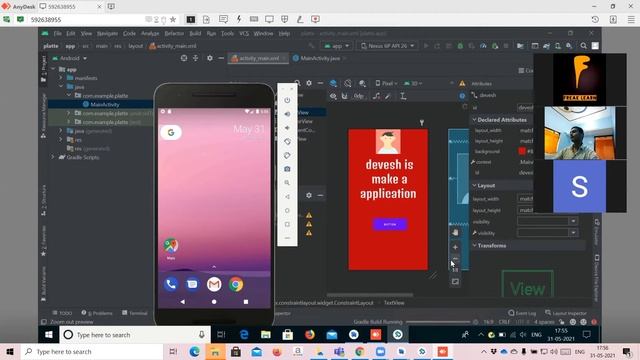
Task: Open Layout Inspector
Action: click(566, 313)
